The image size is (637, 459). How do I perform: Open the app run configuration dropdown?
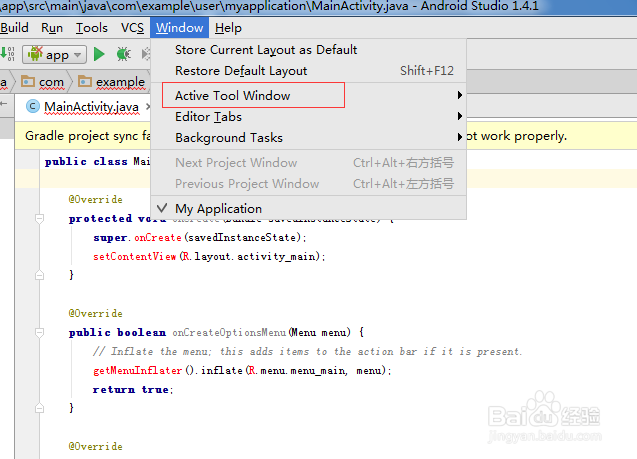point(54,54)
